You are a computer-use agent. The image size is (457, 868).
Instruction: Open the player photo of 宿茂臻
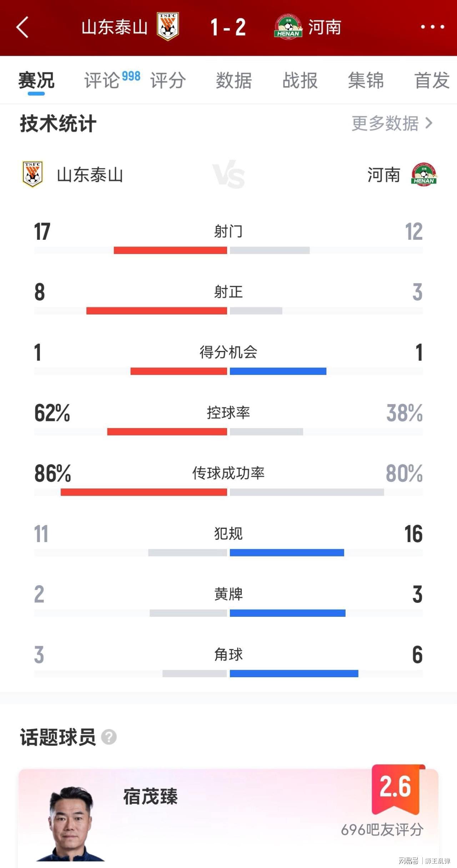coord(70,824)
